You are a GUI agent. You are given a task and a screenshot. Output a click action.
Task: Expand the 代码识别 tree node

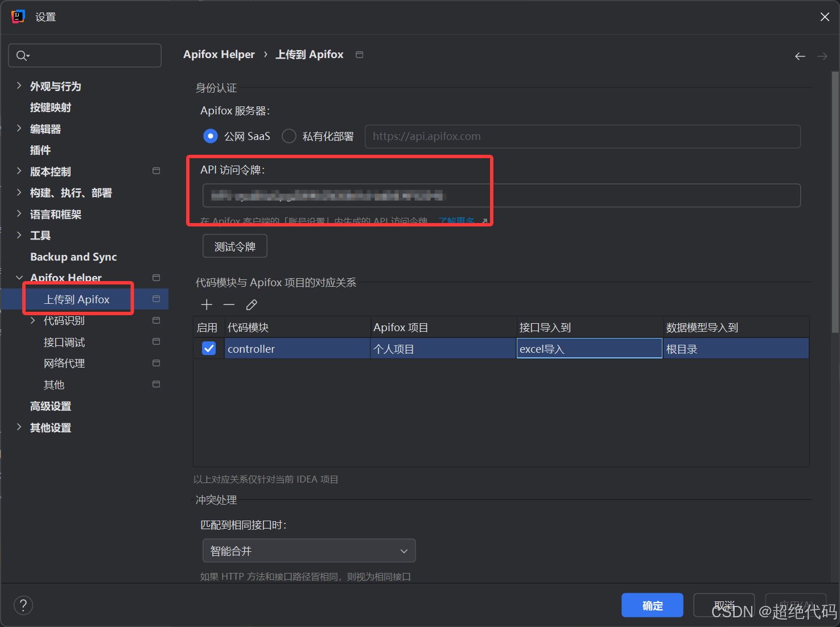coord(32,321)
